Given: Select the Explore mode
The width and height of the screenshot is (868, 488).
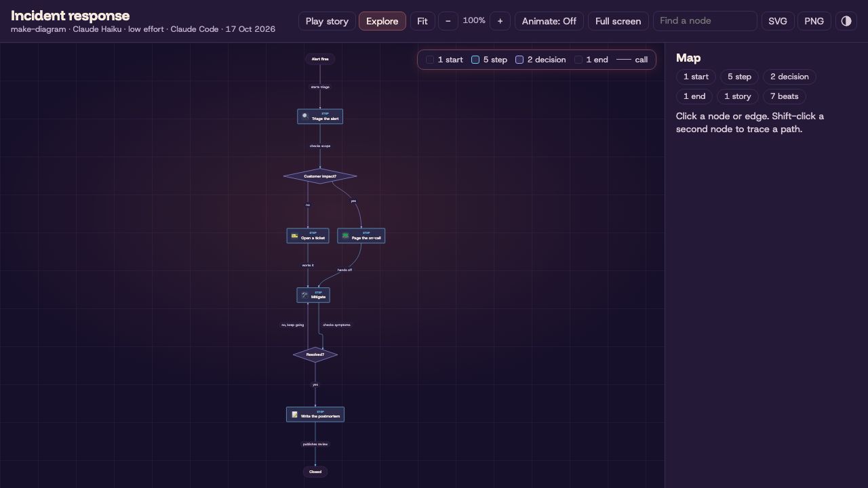Looking at the screenshot, I should tap(382, 21).
